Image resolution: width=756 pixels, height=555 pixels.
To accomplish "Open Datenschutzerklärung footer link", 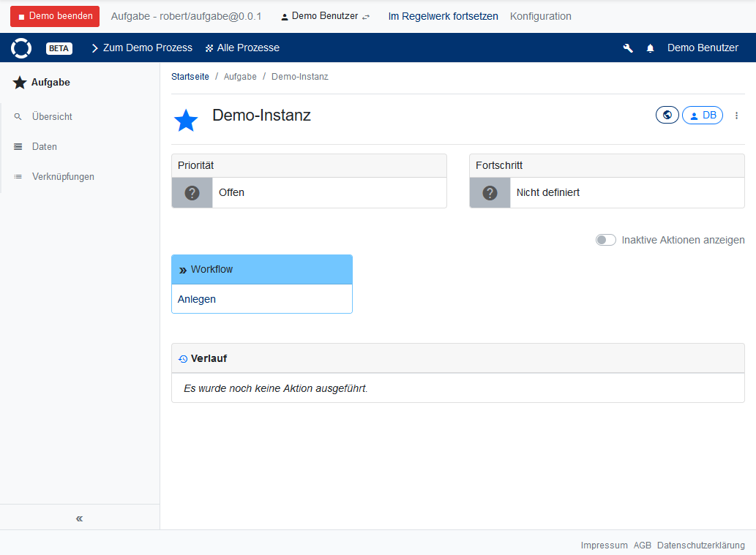I will pos(700,545).
